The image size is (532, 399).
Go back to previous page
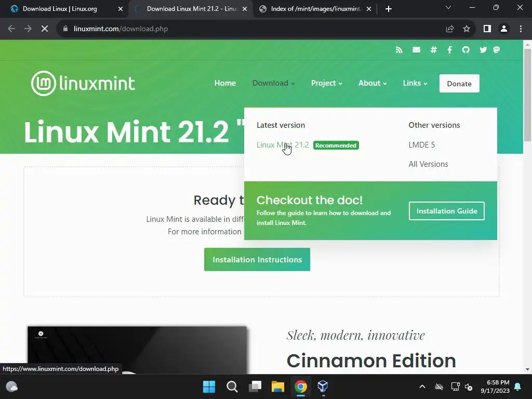click(11, 29)
